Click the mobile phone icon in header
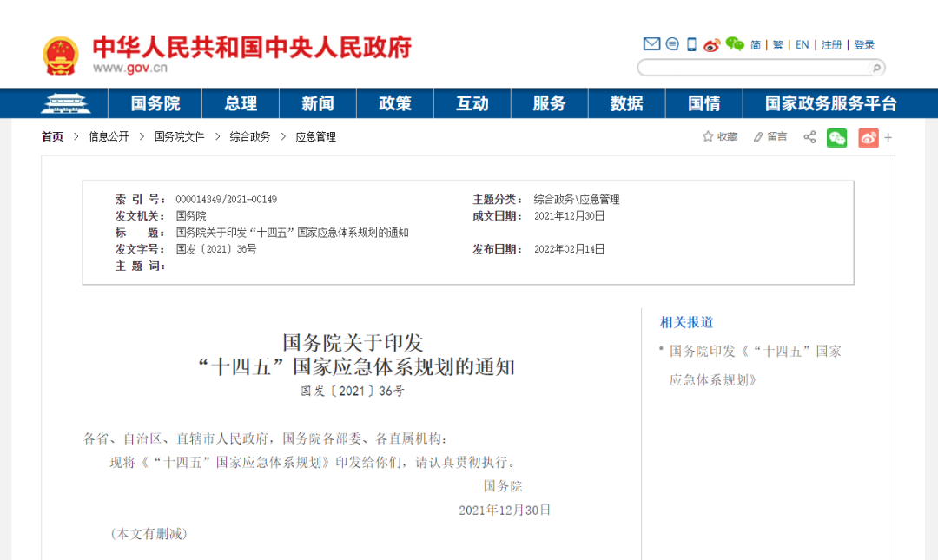Image resolution: width=938 pixels, height=560 pixels. pyautogui.click(x=692, y=44)
